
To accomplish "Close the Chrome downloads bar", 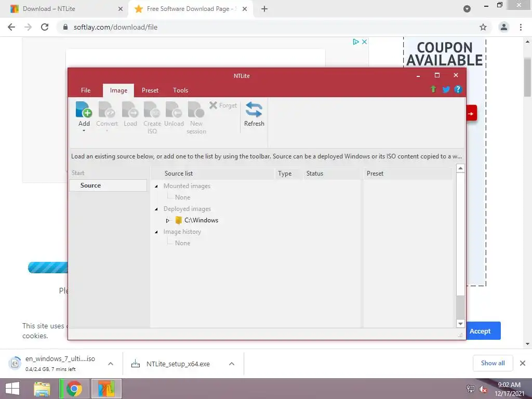I will pos(523,363).
